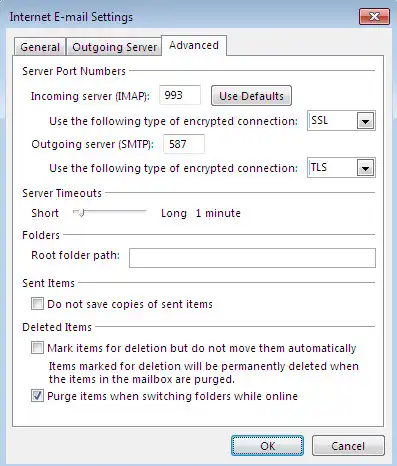Click the SSL connection type combo box
The width and height of the screenshot is (397, 466).
[341, 121]
